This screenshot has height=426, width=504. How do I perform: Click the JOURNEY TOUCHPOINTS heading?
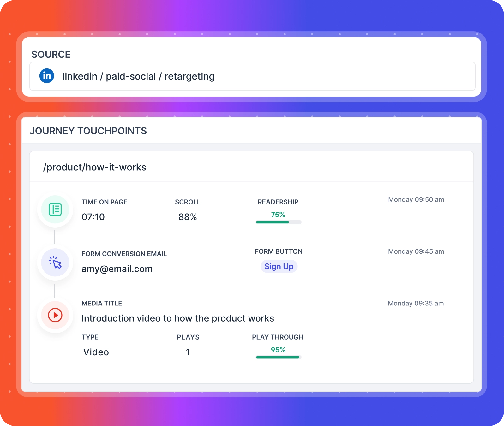point(88,131)
